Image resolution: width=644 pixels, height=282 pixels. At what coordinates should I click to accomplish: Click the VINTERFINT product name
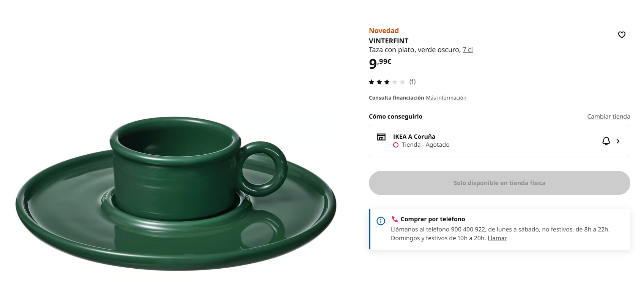[x=389, y=41]
